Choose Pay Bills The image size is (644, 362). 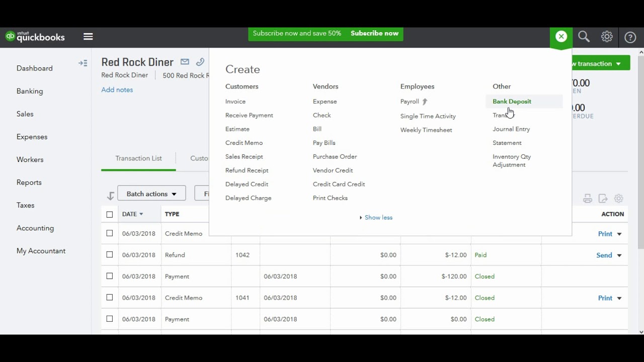(x=324, y=143)
